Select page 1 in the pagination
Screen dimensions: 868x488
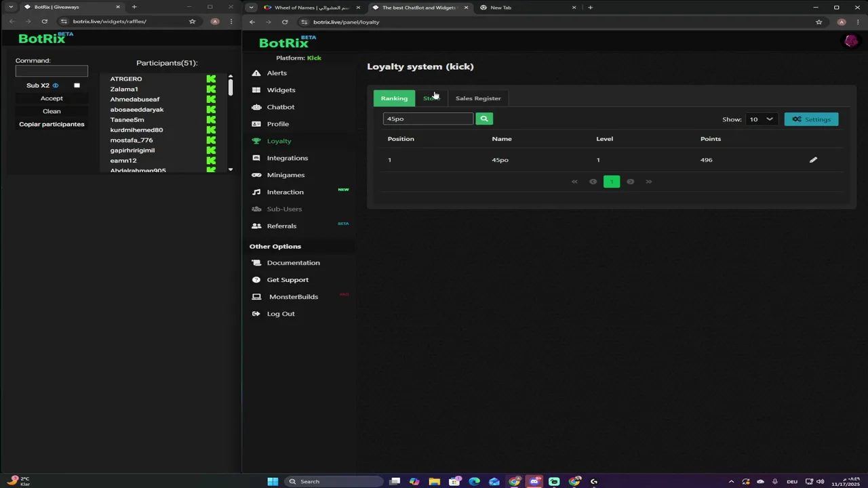coord(612,182)
